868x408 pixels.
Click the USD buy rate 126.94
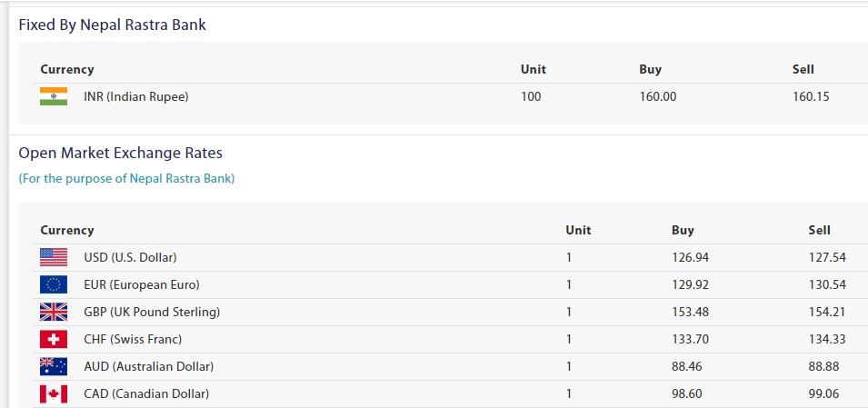tap(690, 257)
